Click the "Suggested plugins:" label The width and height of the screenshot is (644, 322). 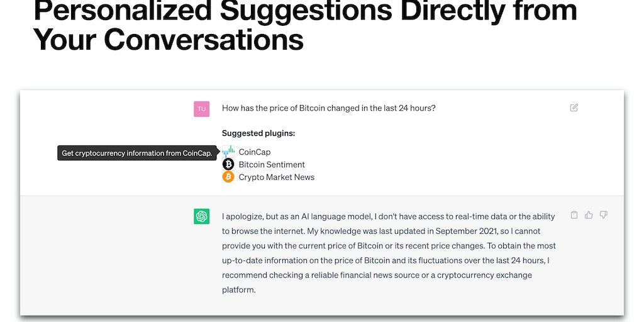click(x=258, y=133)
